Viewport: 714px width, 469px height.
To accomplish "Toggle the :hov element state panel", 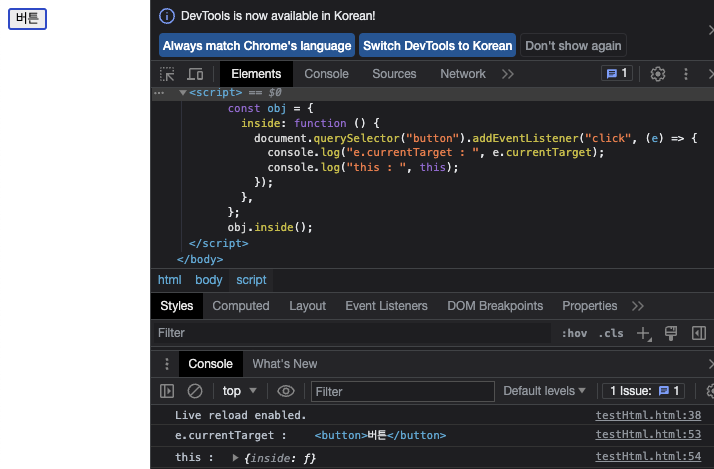I will (574, 333).
